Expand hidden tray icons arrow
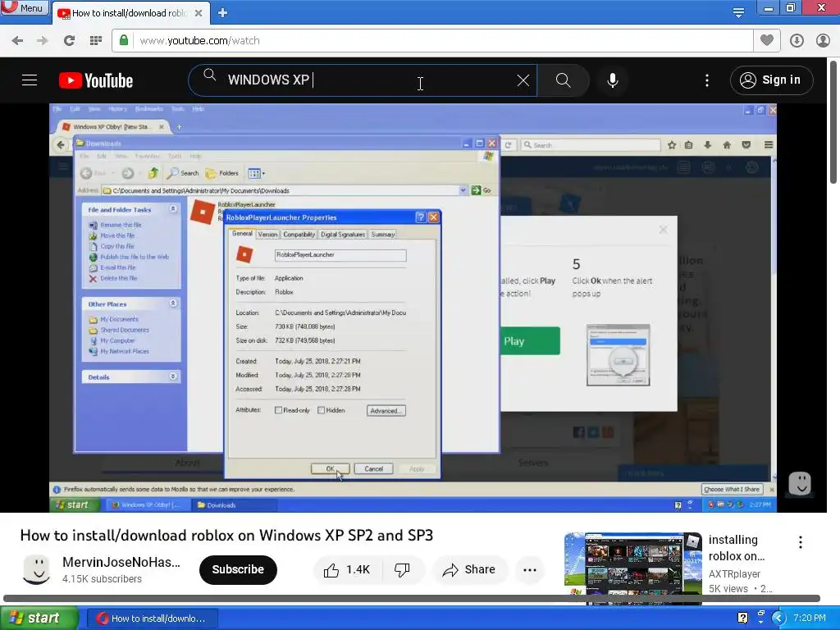Image resolution: width=840 pixels, height=630 pixels. tap(779, 619)
